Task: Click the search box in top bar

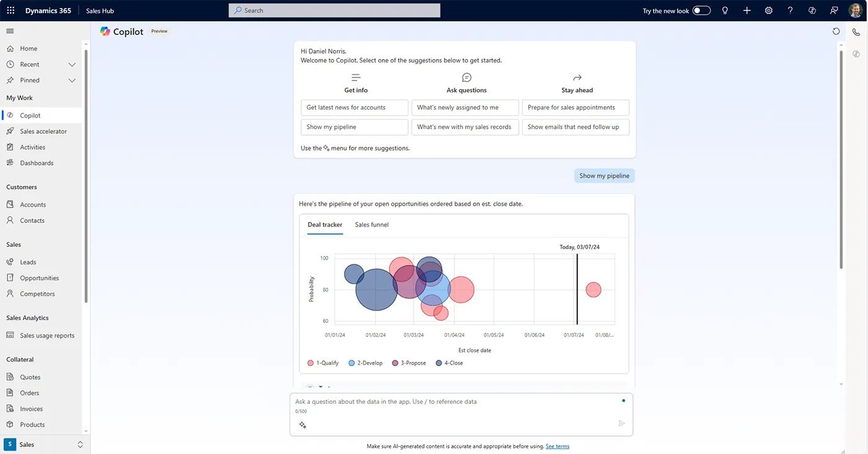Action: pyautogui.click(x=335, y=11)
